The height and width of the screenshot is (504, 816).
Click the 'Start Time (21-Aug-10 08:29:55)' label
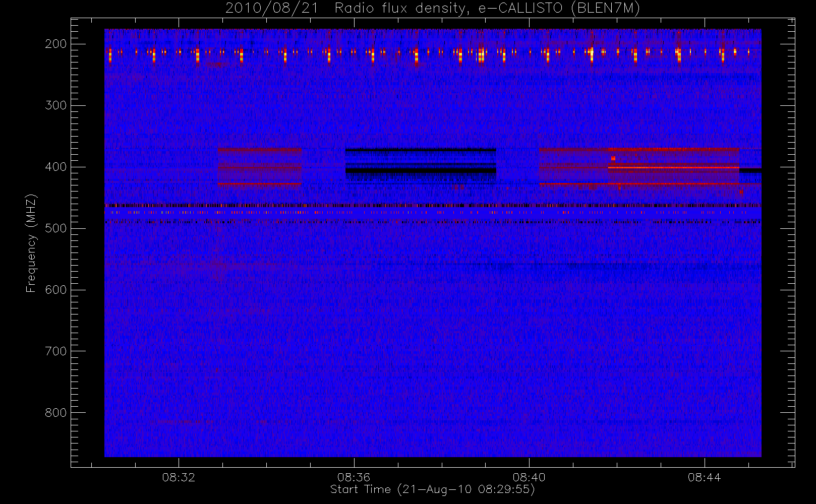click(x=432, y=489)
